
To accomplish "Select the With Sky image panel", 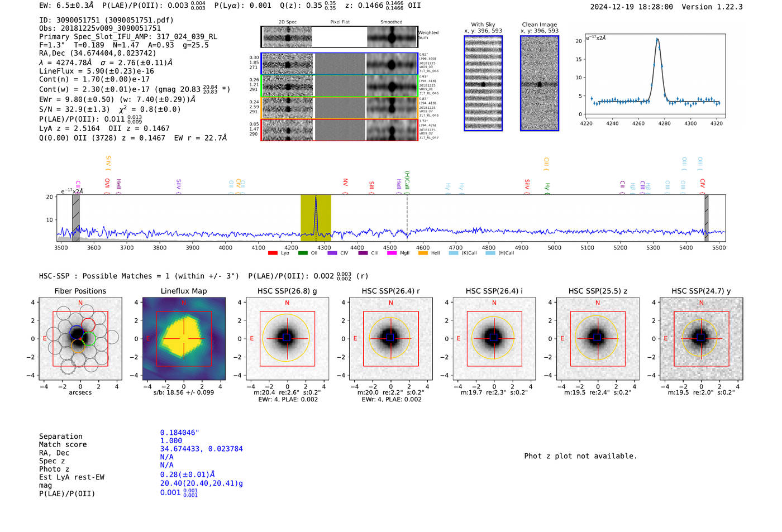I will [x=483, y=83].
